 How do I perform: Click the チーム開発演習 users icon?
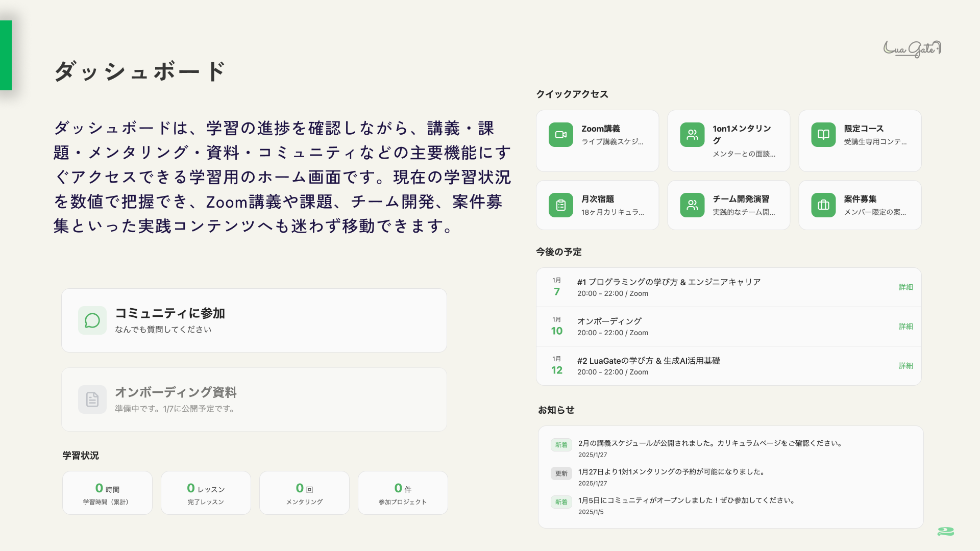pyautogui.click(x=692, y=205)
